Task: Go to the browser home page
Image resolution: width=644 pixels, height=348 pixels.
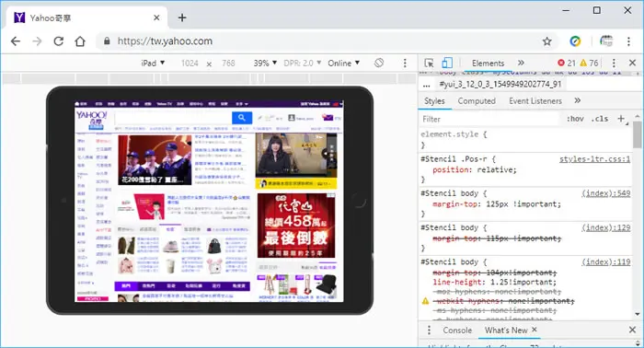Action: 80,41
